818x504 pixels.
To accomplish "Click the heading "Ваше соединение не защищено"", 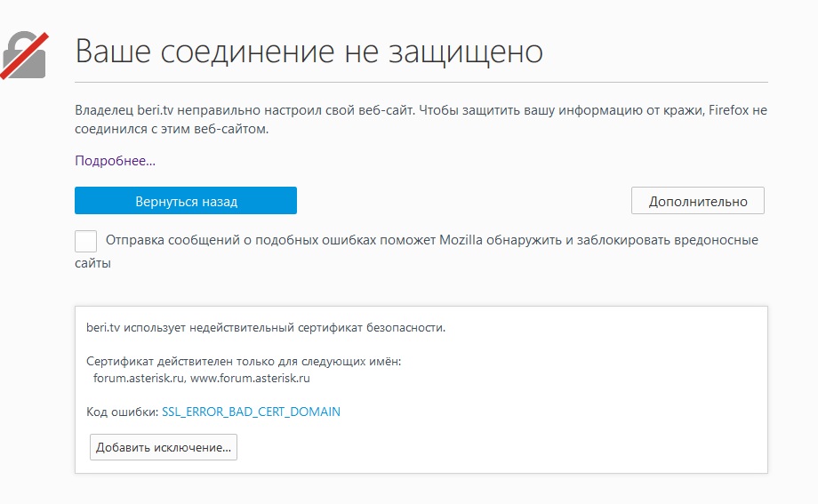I will 309,52.
